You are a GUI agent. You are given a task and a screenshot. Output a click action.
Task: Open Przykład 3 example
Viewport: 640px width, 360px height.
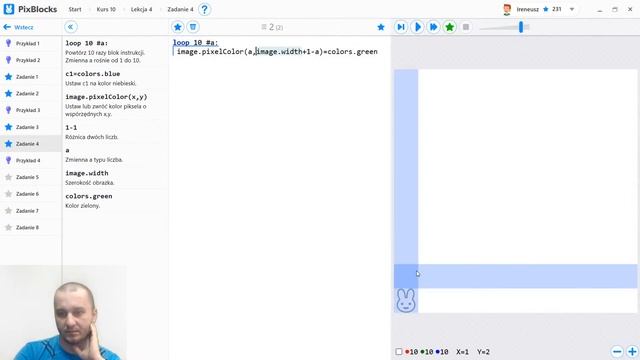point(31,110)
